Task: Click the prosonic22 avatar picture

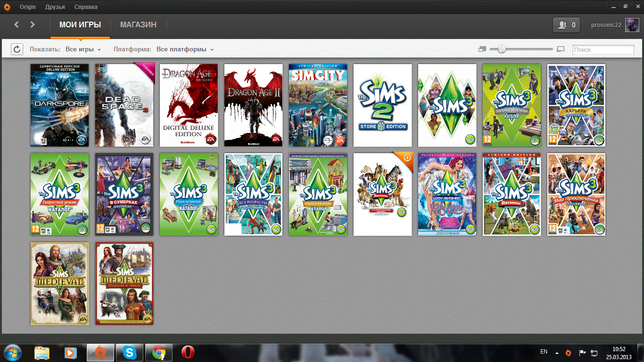Action: [x=632, y=25]
